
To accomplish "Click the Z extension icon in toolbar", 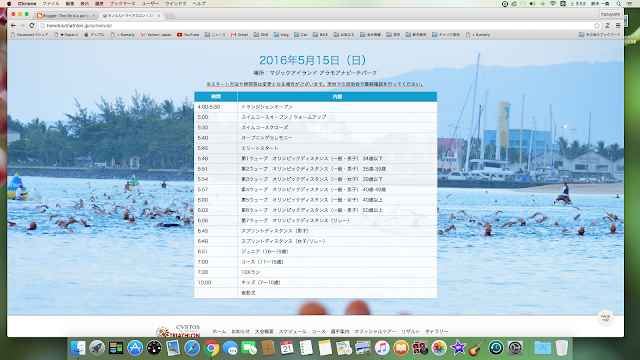I will coord(607,25).
